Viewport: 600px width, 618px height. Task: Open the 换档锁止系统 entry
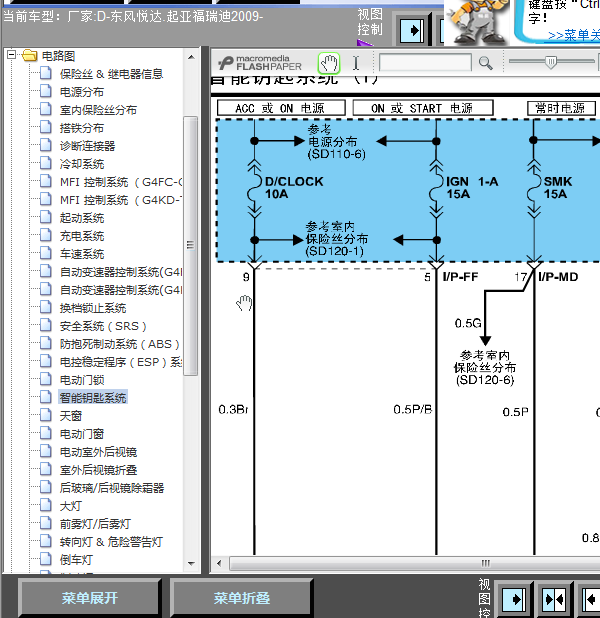pos(93,308)
